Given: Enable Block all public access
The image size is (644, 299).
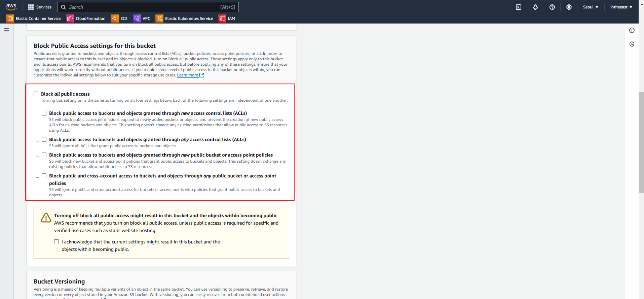Looking at the screenshot, I should click(x=36, y=94).
